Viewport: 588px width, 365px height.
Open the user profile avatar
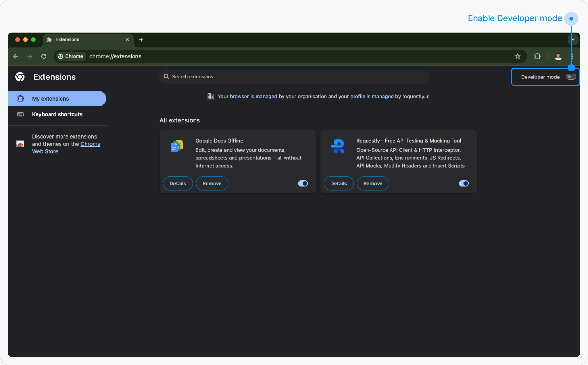pos(558,56)
